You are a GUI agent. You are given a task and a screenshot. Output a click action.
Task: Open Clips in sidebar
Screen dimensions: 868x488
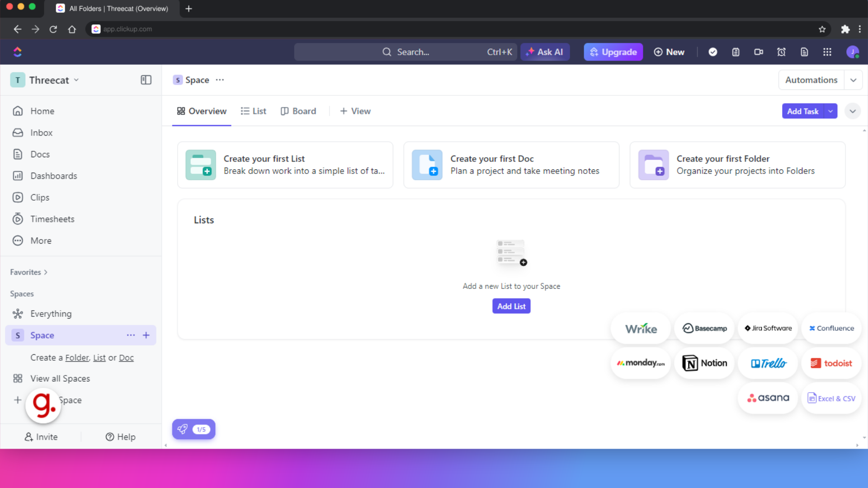(x=81, y=197)
